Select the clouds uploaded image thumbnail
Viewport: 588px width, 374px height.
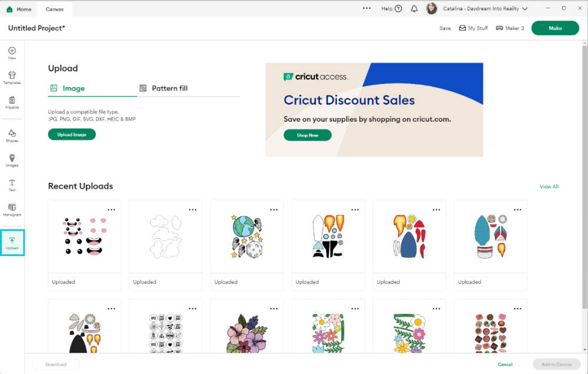[165, 236]
